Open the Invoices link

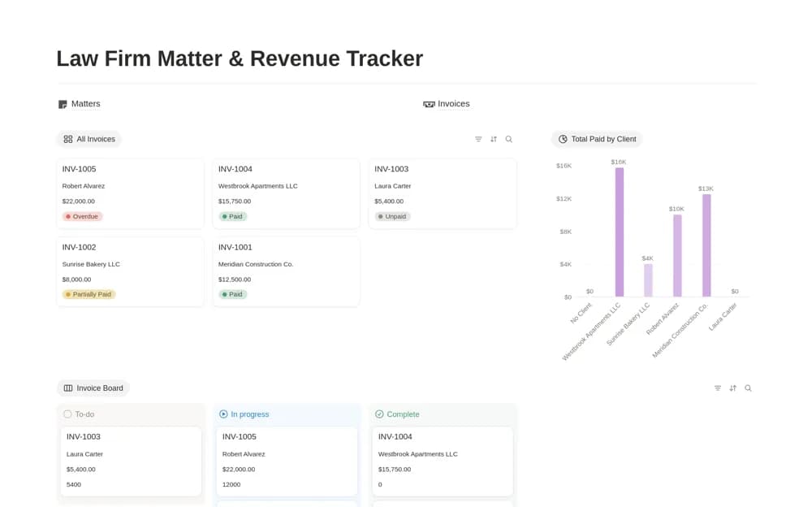454,104
